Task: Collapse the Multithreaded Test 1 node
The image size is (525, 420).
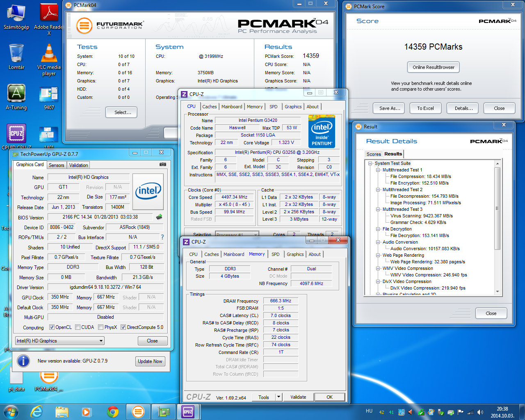Action: (x=378, y=170)
